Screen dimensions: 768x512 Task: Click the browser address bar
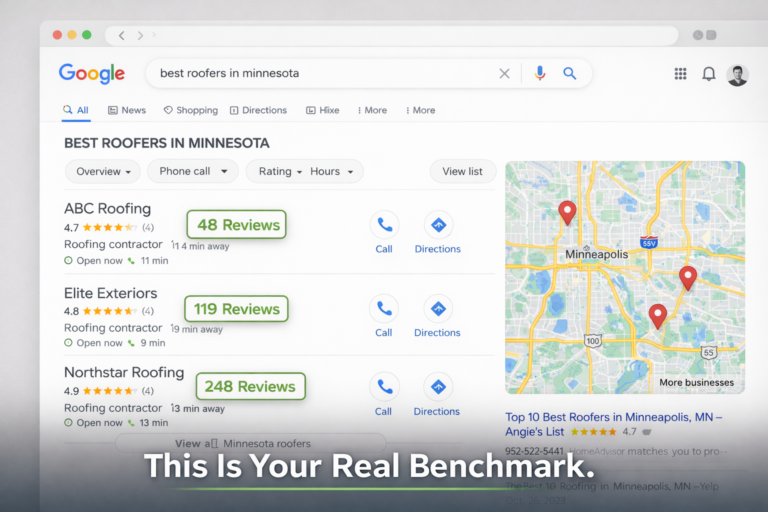[x=392, y=35]
